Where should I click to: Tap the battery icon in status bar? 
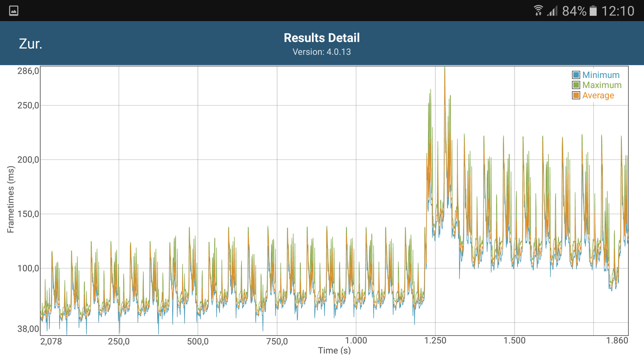[x=593, y=11]
